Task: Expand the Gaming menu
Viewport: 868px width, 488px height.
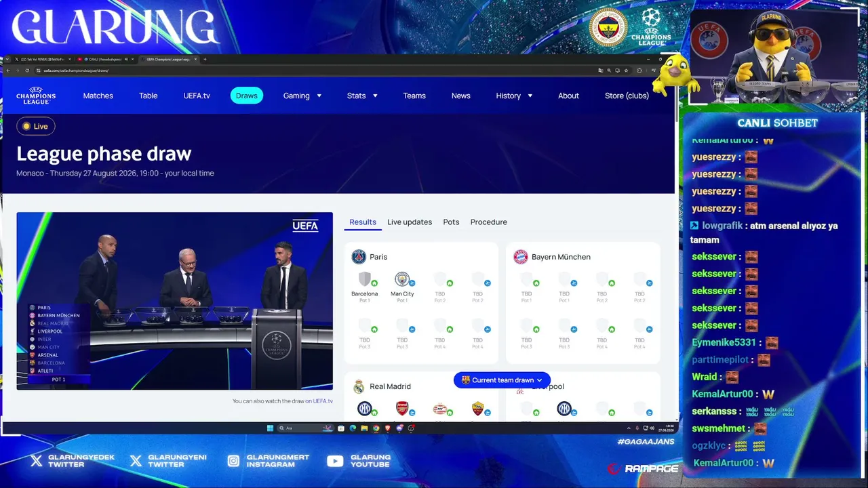Action: coord(302,96)
